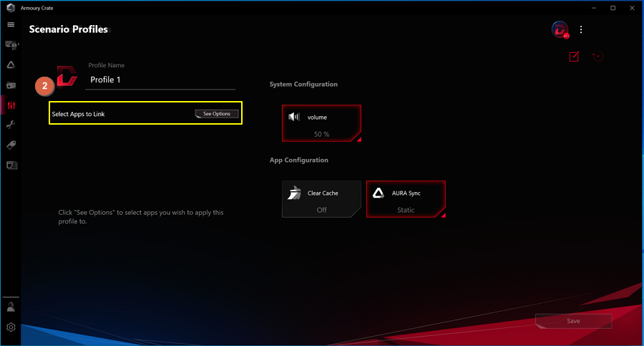This screenshot has width=644, height=346.
Task: Open the Featured deals tag icon
Action: point(11,145)
